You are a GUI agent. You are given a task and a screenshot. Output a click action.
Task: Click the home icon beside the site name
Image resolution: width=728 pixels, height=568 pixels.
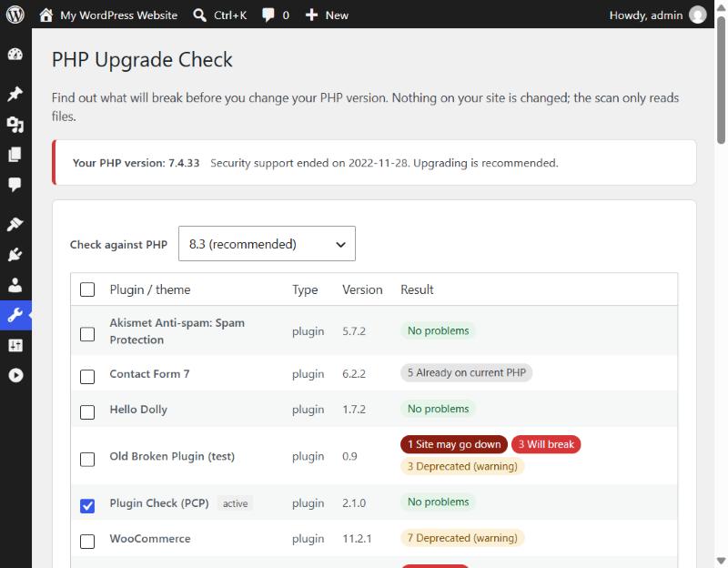pos(46,15)
